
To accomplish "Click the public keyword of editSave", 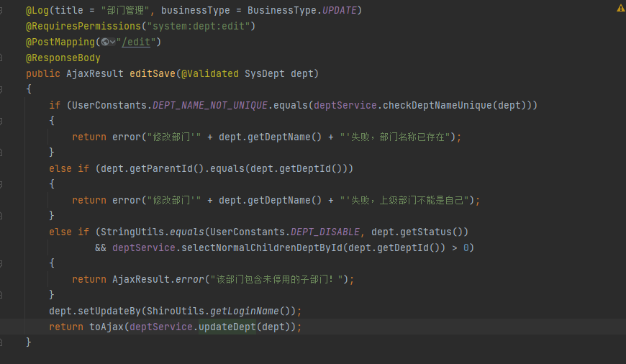I will click(43, 74).
